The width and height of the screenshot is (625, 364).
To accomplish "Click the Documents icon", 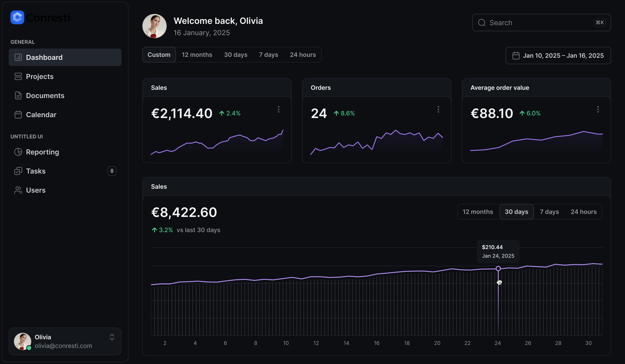I will click(x=18, y=95).
